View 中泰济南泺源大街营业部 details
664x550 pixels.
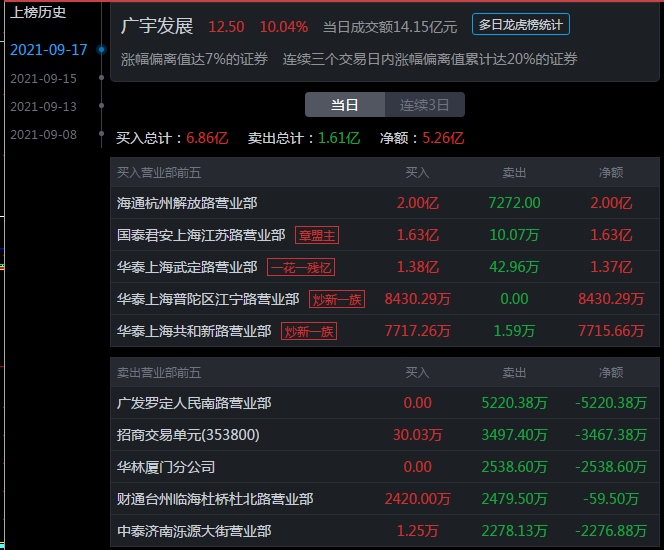[194, 531]
